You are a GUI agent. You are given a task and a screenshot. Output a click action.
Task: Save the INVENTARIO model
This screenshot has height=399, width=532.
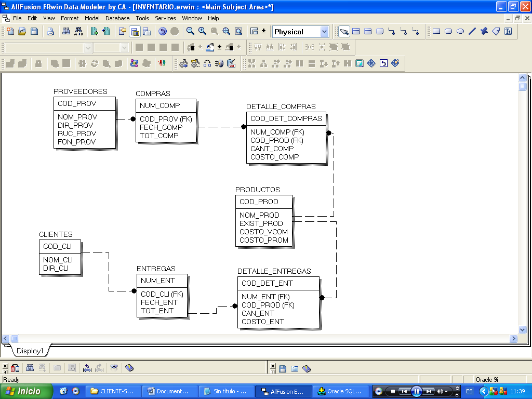click(34, 31)
